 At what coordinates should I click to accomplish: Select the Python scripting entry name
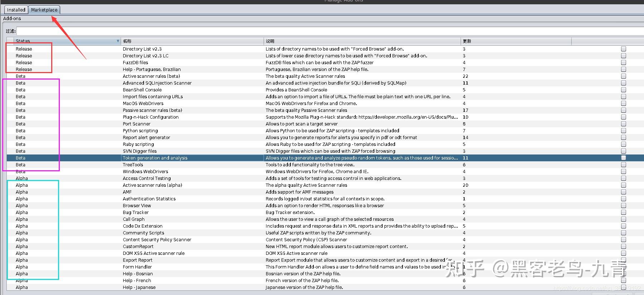140,130
